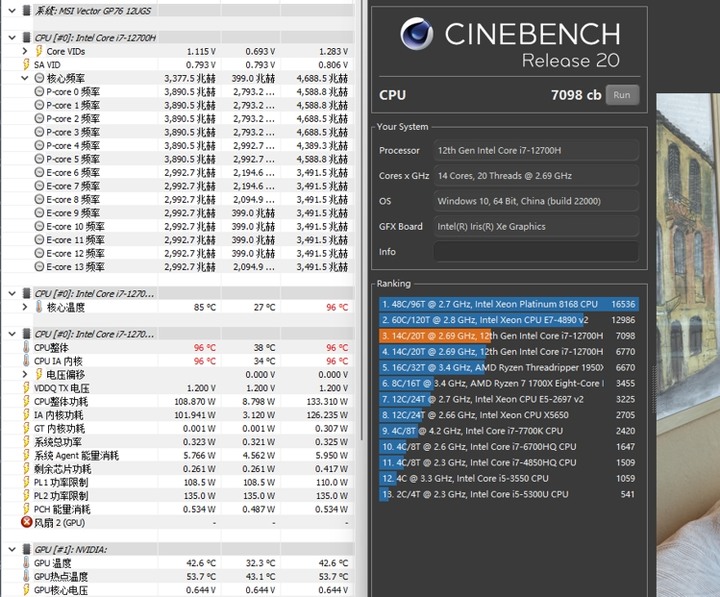Expand the 电压偏移 row
720x597 pixels.
(x=25, y=374)
